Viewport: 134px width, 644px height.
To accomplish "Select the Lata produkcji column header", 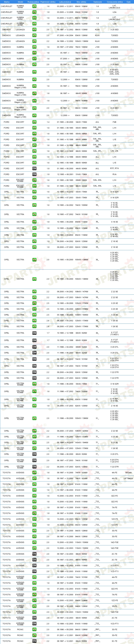I will [65, 2].
